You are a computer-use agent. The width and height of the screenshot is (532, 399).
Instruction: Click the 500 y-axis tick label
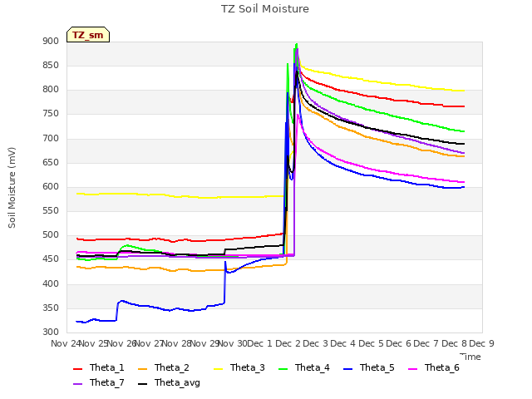[51, 234]
